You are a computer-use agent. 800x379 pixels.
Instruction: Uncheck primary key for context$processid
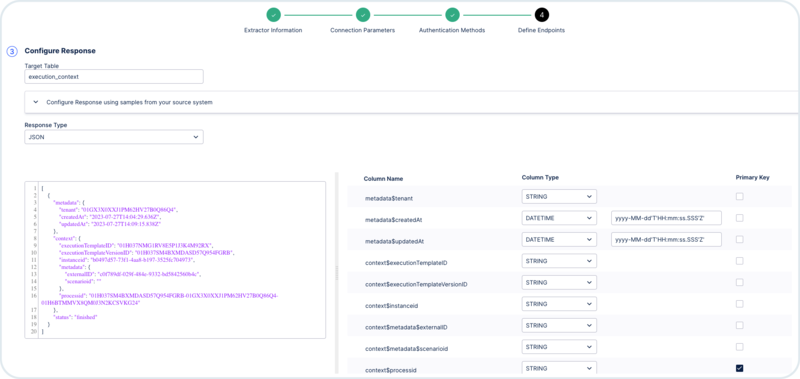coord(739,368)
